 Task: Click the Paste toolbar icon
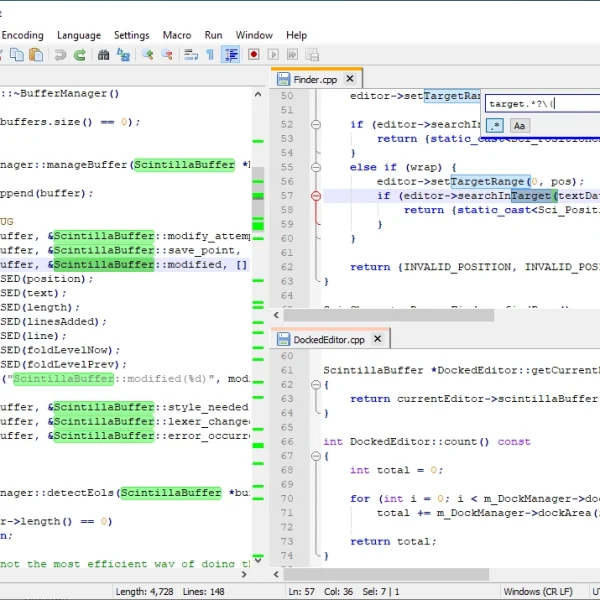[x=36, y=55]
